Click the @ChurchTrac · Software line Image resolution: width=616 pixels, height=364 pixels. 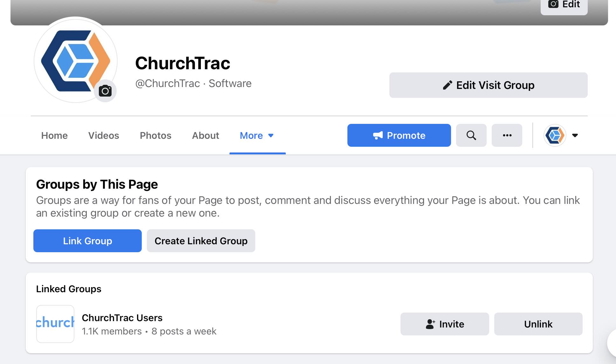tap(193, 83)
